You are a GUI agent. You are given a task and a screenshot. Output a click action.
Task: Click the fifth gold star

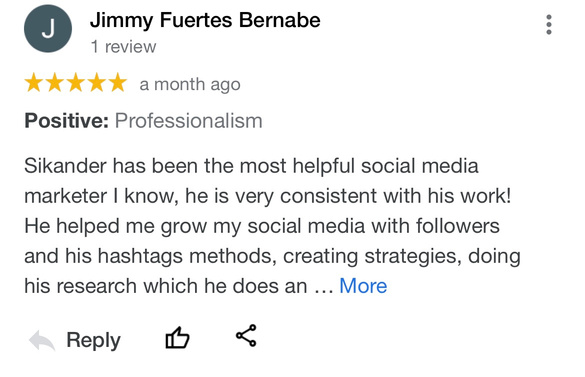coord(118,83)
